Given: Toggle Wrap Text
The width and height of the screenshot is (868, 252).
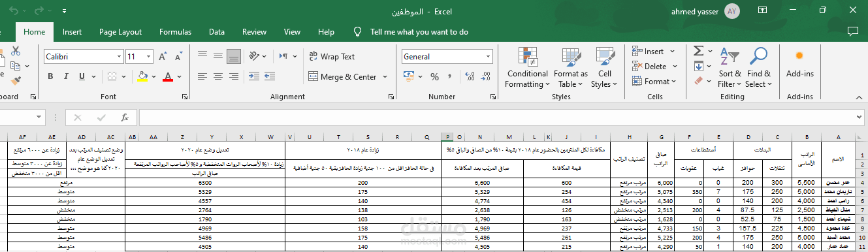Looking at the screenshot, I should pos(331,57).
